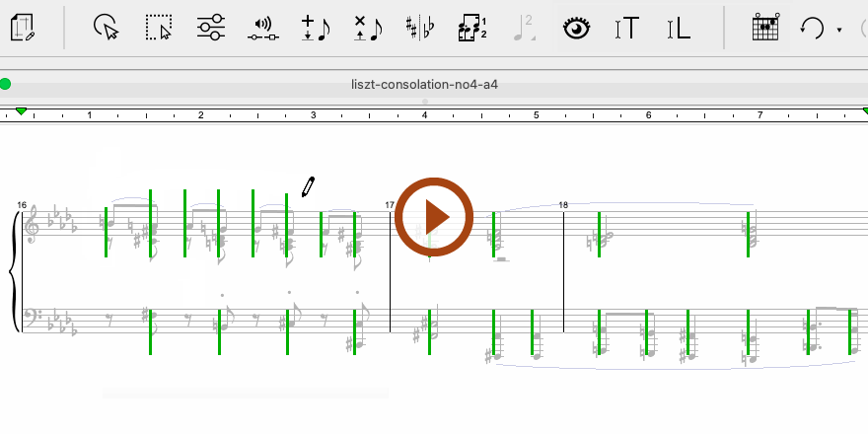This screenshot has height=434, width=868.
Task: Select the arrow pointer selection tool
Action: [106, 28]
